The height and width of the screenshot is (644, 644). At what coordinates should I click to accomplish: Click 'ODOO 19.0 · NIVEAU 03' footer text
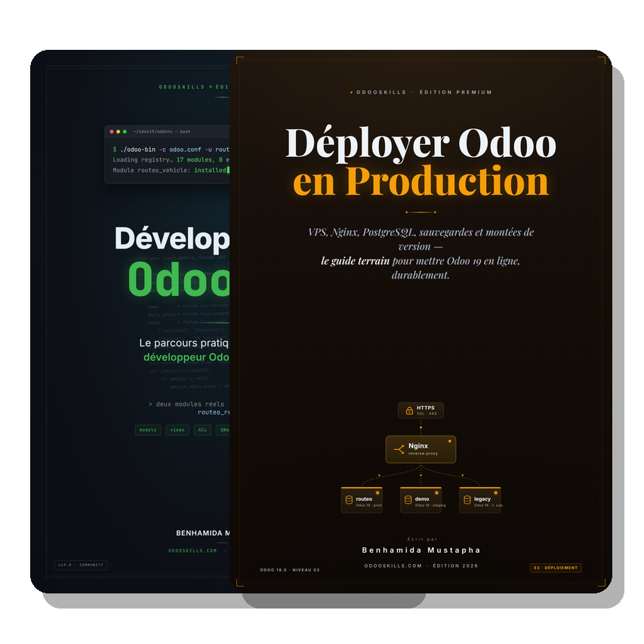coord(290,570)
